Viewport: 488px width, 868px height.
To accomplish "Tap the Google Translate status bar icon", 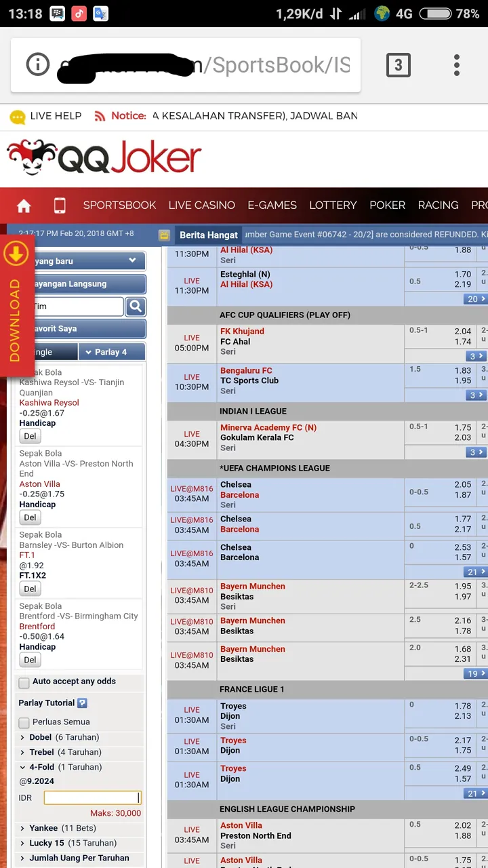I will [x=101, y=14].
